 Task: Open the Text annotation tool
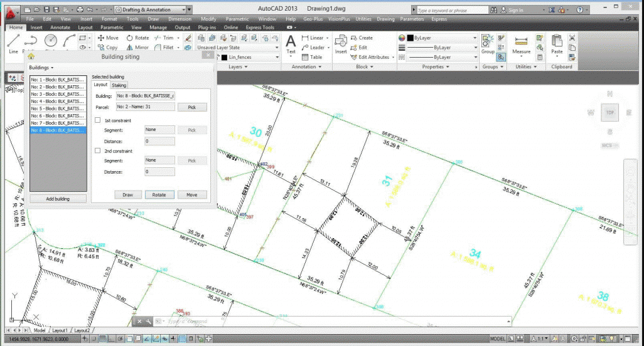point(291,45)
